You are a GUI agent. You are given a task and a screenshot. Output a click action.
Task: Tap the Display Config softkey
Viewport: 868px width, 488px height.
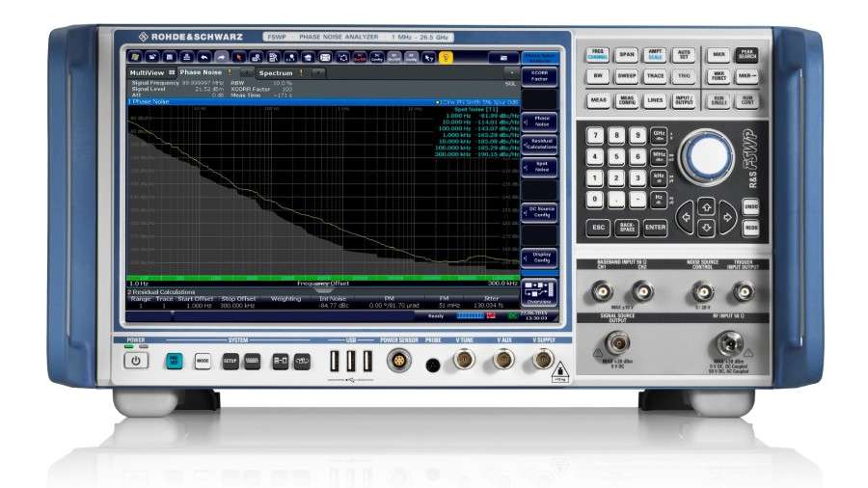(539, 258)
